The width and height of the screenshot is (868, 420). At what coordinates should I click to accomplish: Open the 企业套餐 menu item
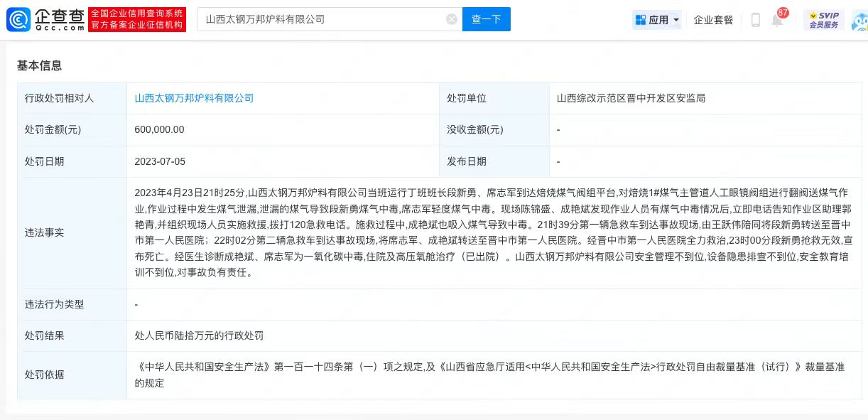713,20
